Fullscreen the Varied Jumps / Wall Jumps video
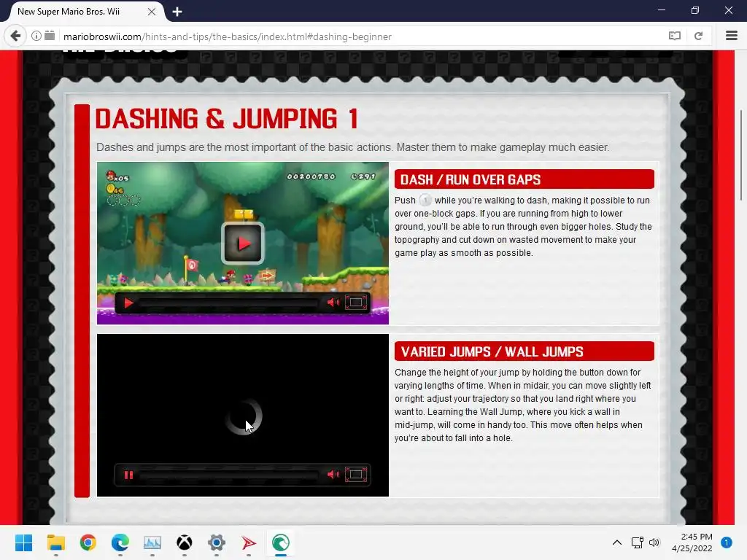Screen dimensions: 747x560 click(x=356, y=474)
